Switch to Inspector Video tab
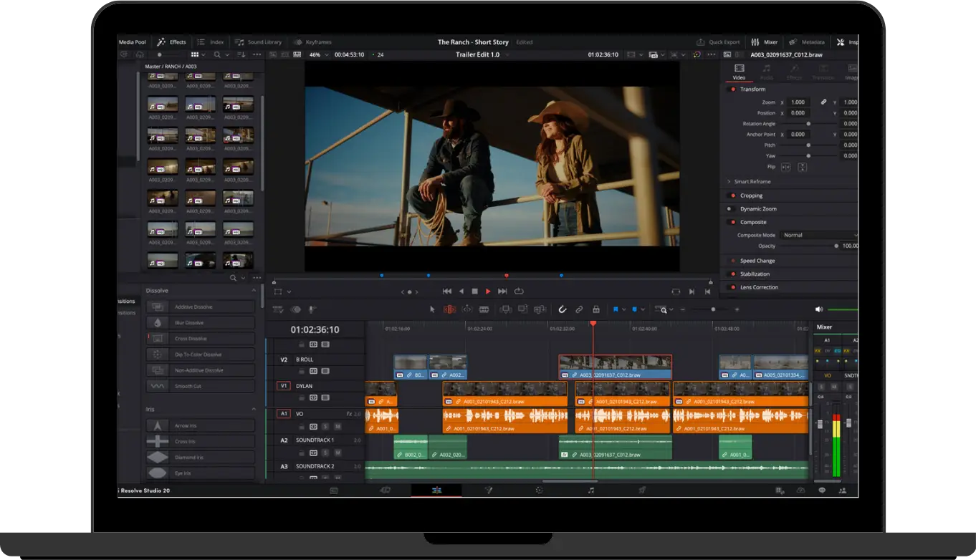This screenshot has height=560, width=976. tap(739, 72)
